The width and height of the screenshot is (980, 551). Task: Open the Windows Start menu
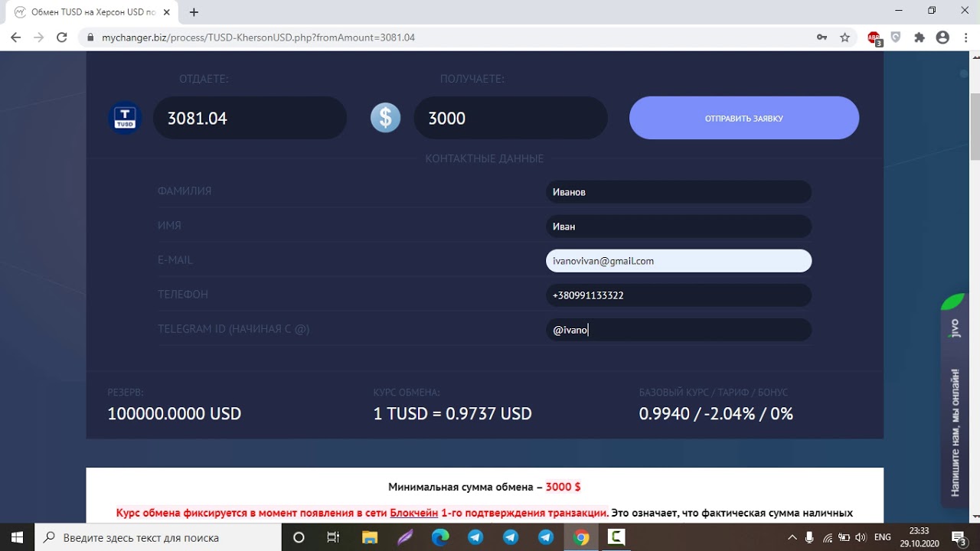(17, 537)
